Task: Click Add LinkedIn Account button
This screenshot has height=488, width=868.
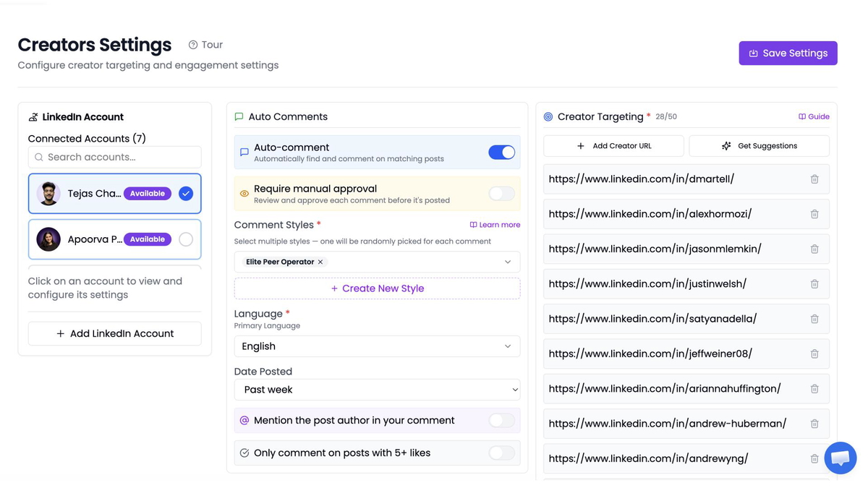Action: tap(115, 333)
